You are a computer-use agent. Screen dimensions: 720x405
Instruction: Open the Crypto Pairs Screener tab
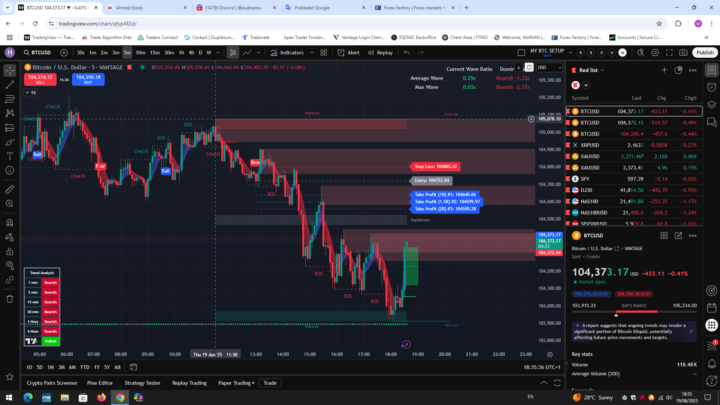[52, 383]
